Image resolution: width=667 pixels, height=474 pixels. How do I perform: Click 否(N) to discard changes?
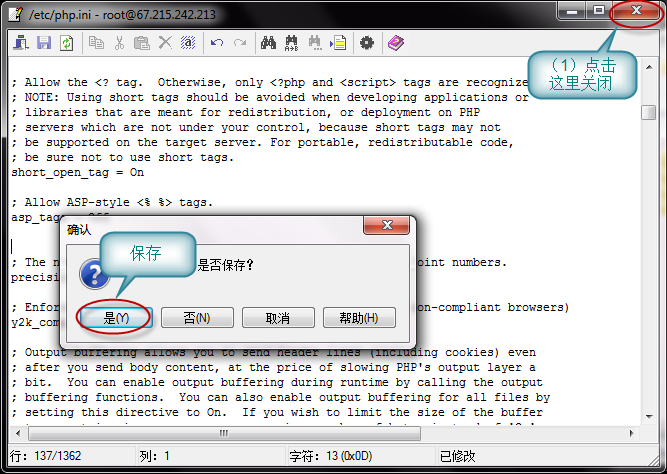[x=198, y=318]
